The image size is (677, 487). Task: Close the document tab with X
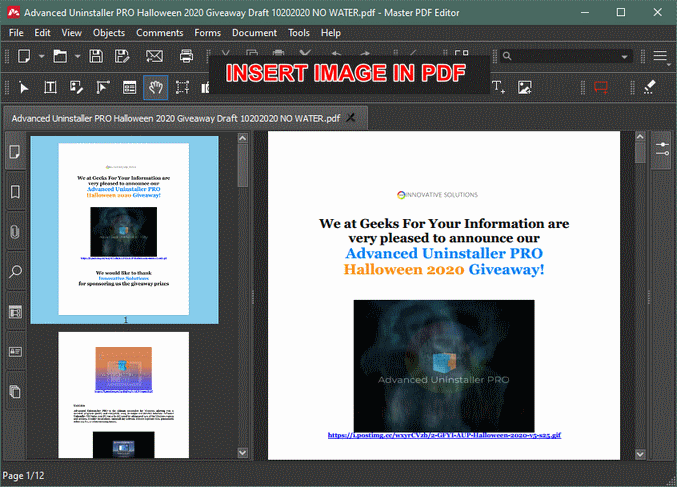click(x=351, y=118)
